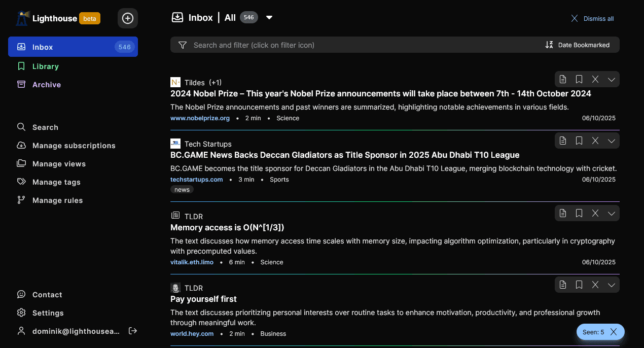The image size is (644, 348).
Task: Toggle bookmark on Pay yourself first article
Action: click(579, 285)
